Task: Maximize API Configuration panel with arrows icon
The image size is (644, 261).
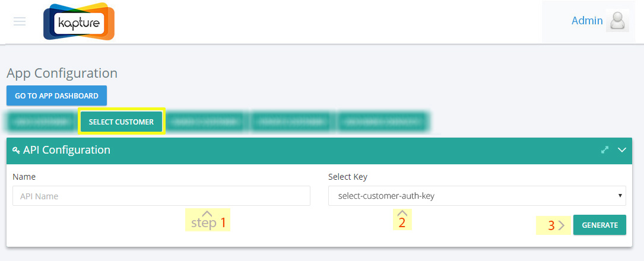Action: click(x=605, y=150)
